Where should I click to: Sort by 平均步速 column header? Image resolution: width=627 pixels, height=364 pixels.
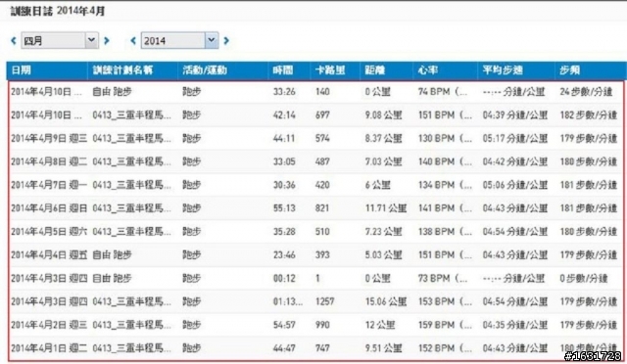(x=503, y=70)
